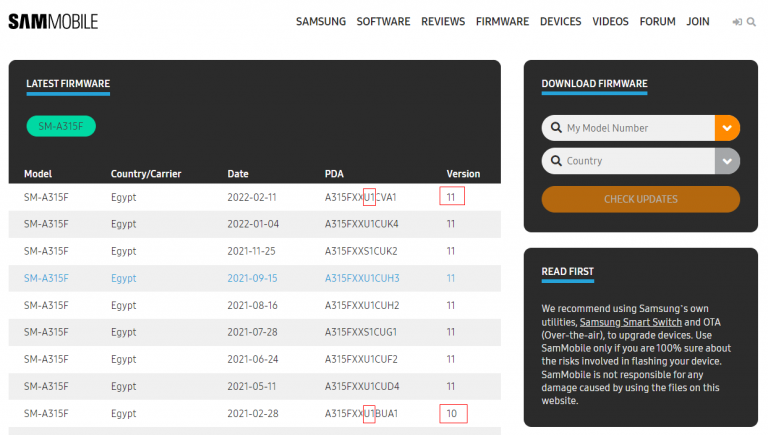The height and width of the screenshot is (435, 768).
Task: Click version 11 in 2022-02-11 row
Action: click(451, 197)
